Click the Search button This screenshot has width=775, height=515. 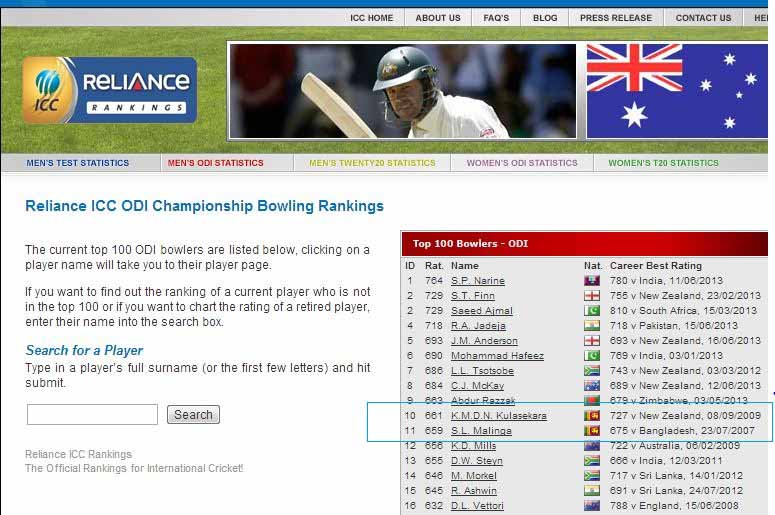[193, 415]
